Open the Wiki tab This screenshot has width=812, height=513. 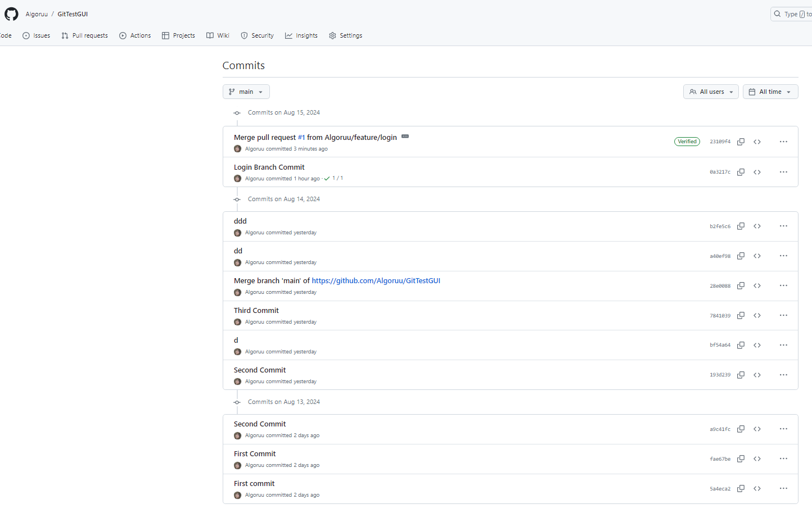coord(218,35)
